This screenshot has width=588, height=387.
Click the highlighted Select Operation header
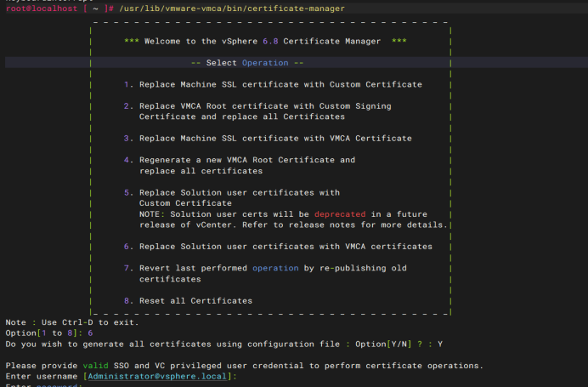tap(247, 63)
